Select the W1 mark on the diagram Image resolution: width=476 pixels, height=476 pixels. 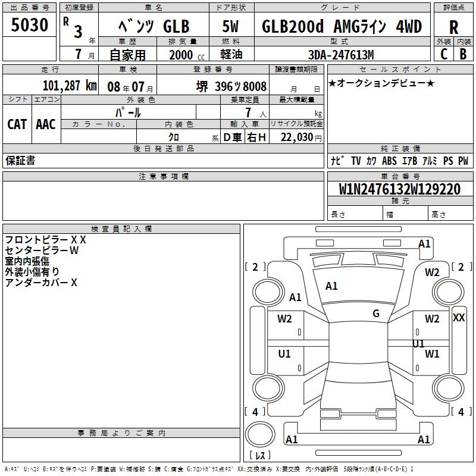click(432, 354)
